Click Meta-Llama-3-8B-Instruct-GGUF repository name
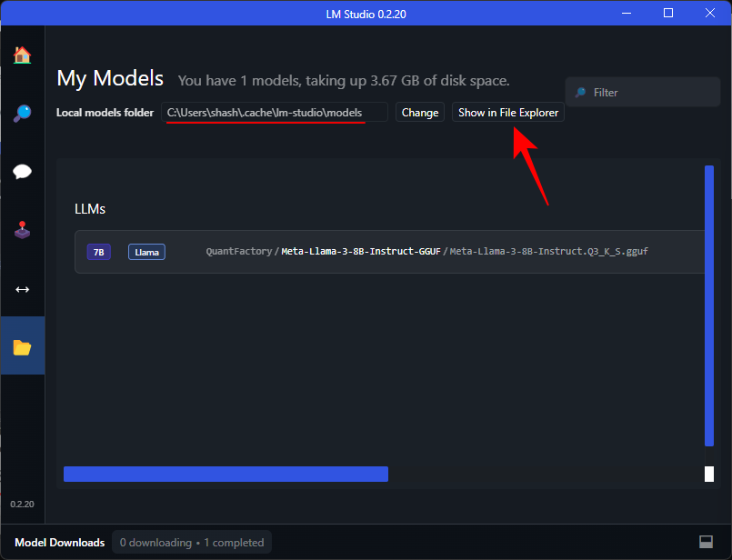This screenshot has height=560, width=732. [x=361, y=252]
